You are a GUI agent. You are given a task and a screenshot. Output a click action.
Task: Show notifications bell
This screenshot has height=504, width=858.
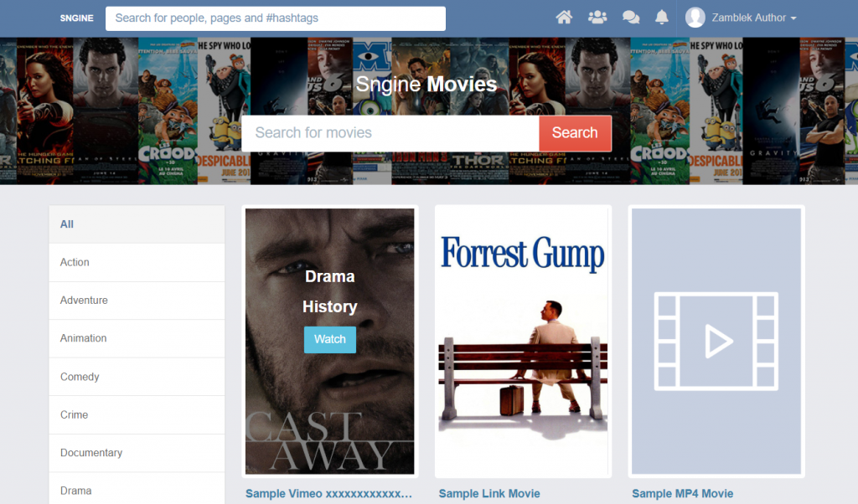662,18
